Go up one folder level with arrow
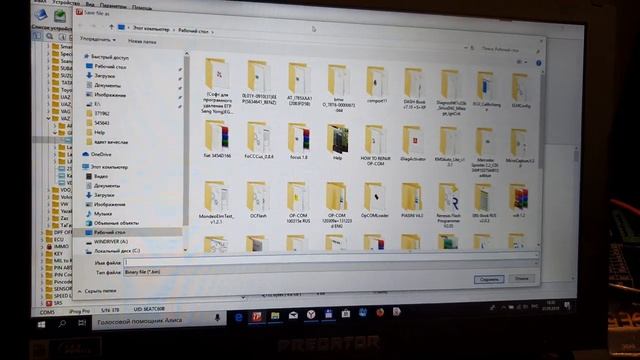Viewport: 640px width, 360px height. click(x=111, y=27)
